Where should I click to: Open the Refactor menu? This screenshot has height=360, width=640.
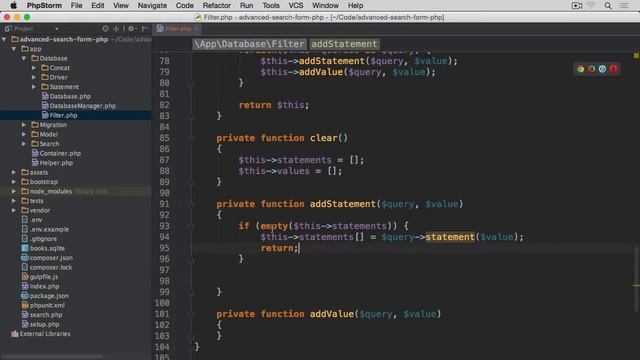point(217,6)
